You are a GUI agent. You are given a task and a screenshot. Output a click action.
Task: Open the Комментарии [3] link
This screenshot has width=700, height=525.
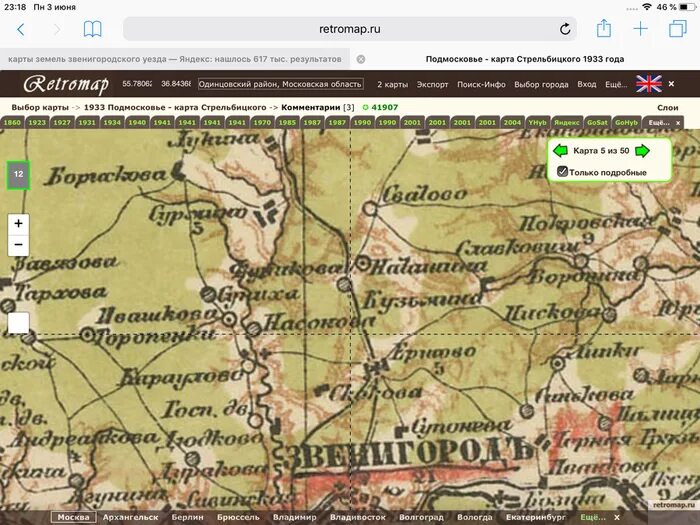click(317, 108)
